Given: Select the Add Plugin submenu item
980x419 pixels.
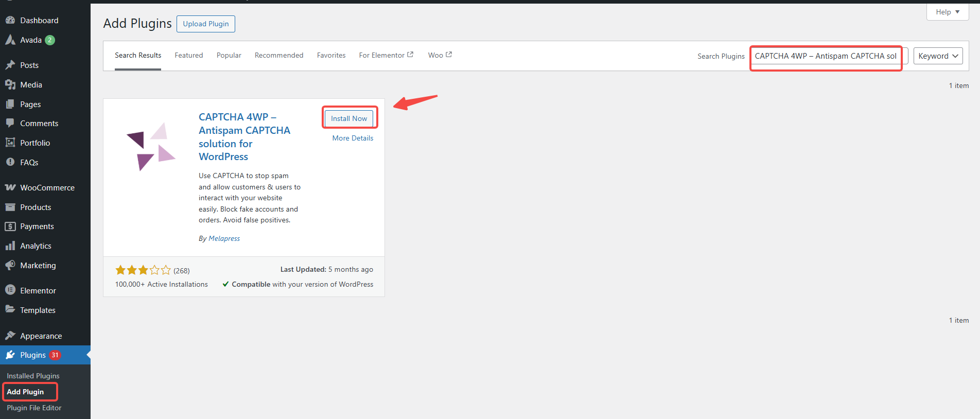Looking at the screenshot, I should pyautogui.click(x=25, y=392).
